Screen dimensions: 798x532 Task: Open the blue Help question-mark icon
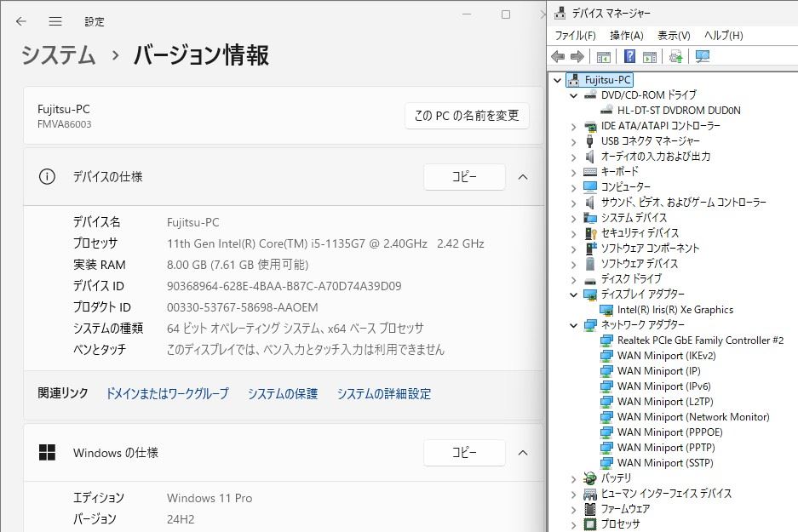coord(629,56)
